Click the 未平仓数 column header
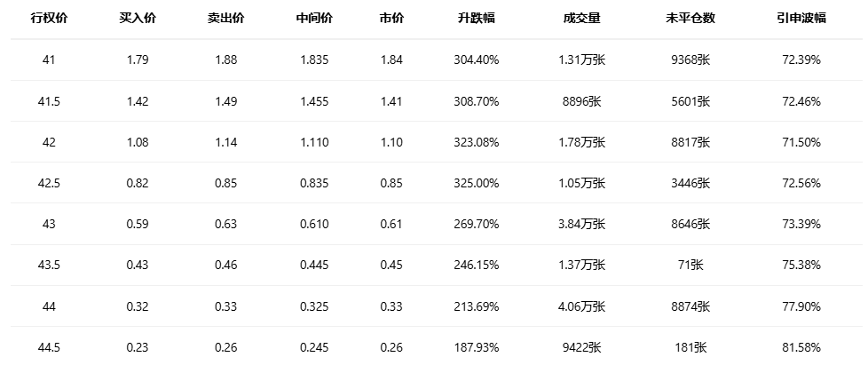This screenshot has height=365, width=868. pyautogui.click(x=690, y=18)
